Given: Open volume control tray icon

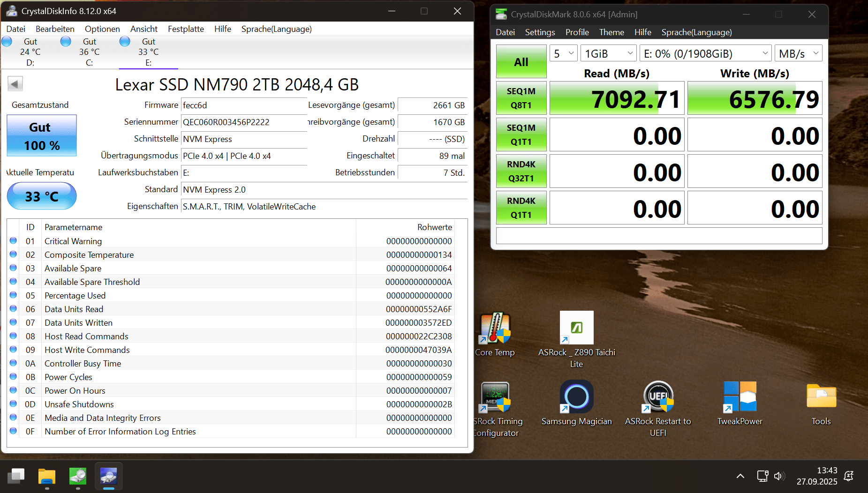Looking at the screenshot, I should click(779, 476).
